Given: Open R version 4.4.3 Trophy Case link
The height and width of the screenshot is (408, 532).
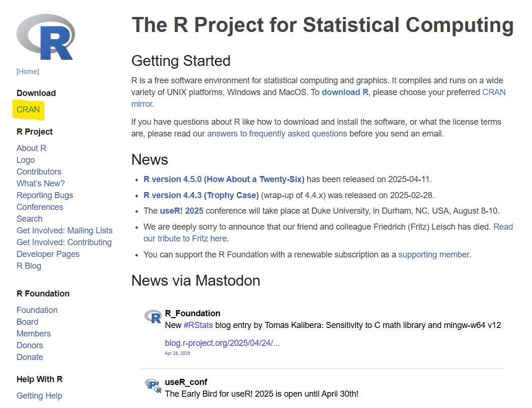Looking at the screenshot, I should tap(201, 195).
